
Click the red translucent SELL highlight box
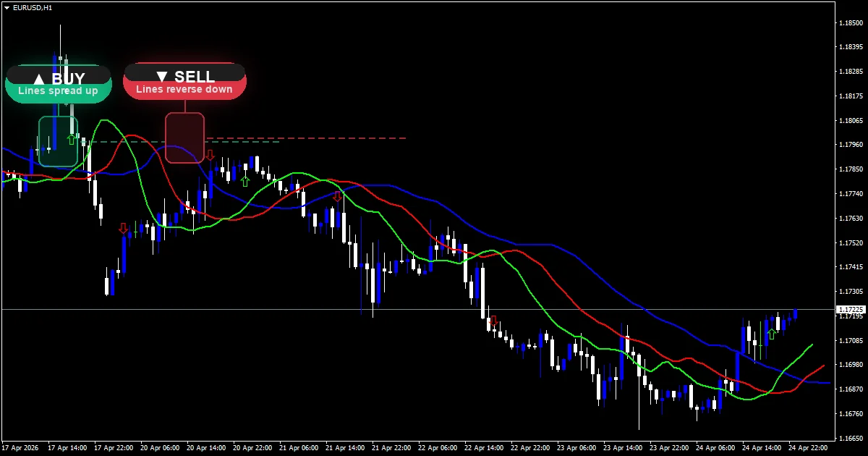point(185,138)
